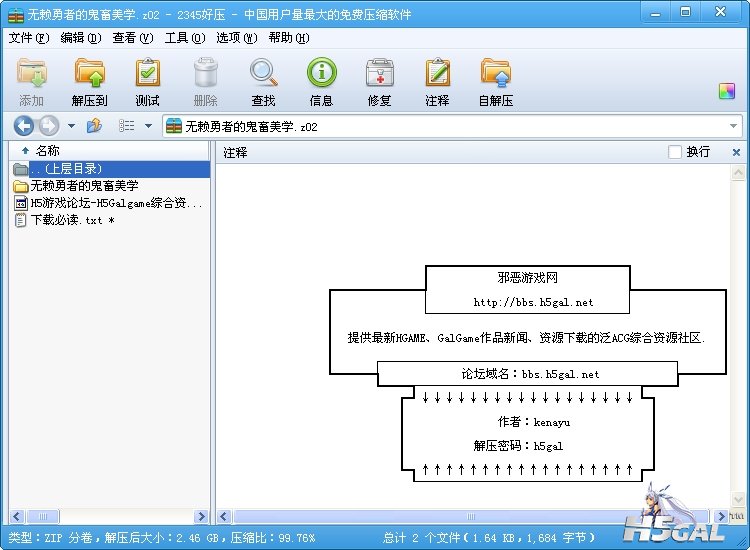Maximize the 2345好压 window

click(685, 13)
